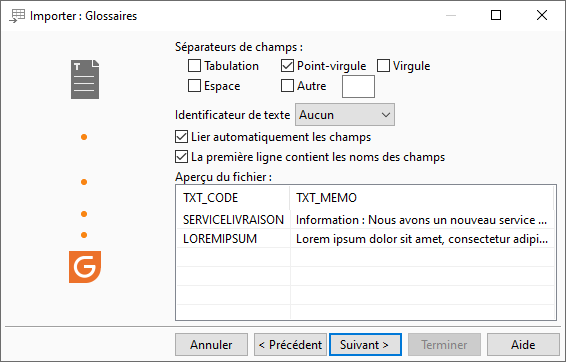Viewport: 566px width, 362px height.
Task: Close the Importer Glossaires dialog
Action: tap(542, 15)
